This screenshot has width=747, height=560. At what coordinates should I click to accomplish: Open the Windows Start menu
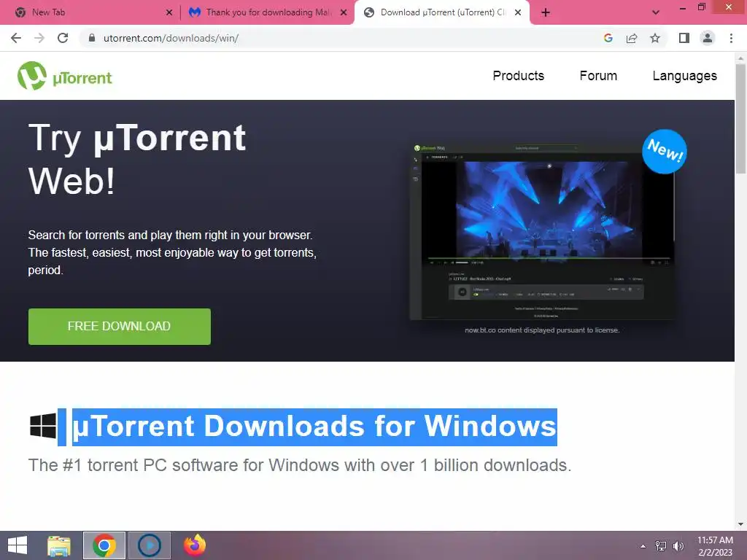18,545
